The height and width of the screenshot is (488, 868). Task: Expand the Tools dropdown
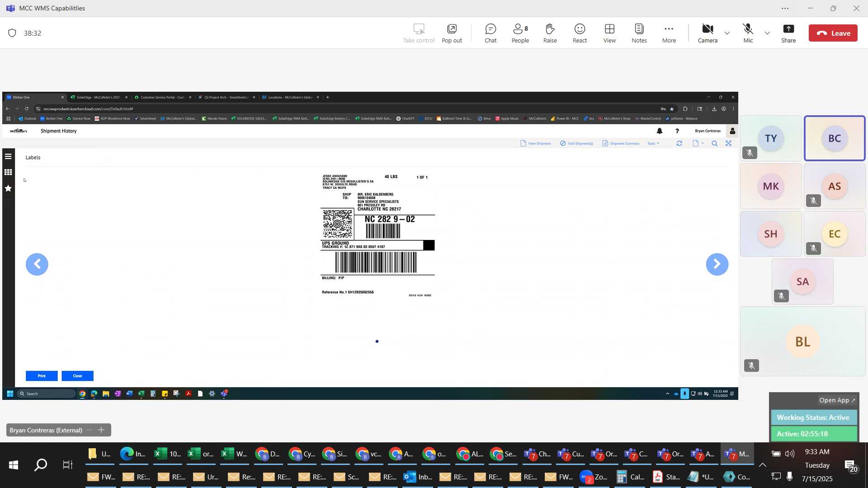(x=653, y=143)
